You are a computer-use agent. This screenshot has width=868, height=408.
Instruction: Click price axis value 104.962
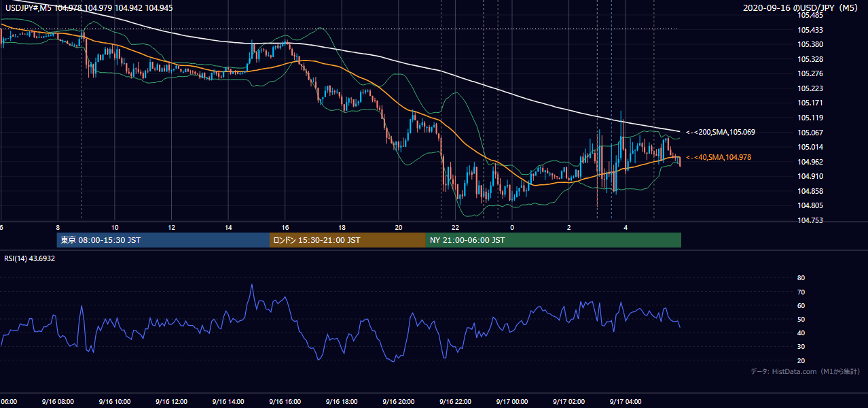click(810, 162)
